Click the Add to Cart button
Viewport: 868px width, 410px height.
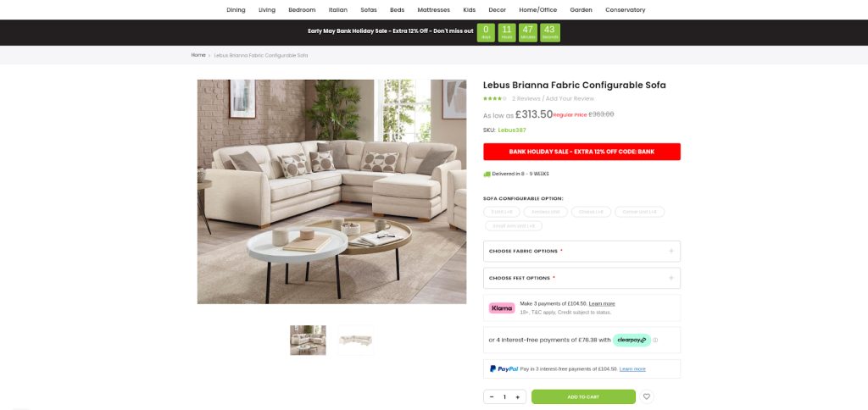tap(583, 396)
